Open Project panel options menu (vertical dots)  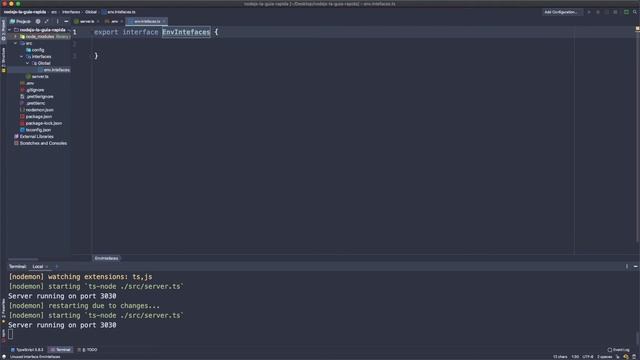click(57, 21)
